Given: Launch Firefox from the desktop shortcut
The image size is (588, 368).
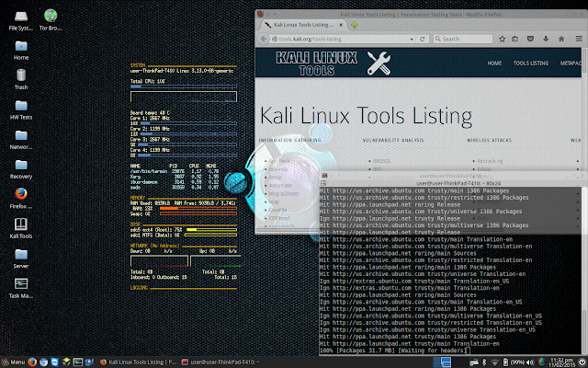Looking at the screenshot, I should 21,199.
